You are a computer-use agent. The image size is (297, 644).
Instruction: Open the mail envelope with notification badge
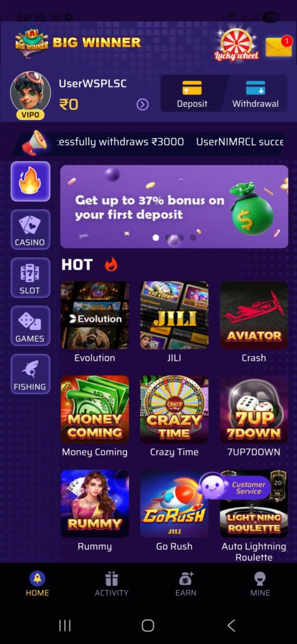(x=279, y=46)
